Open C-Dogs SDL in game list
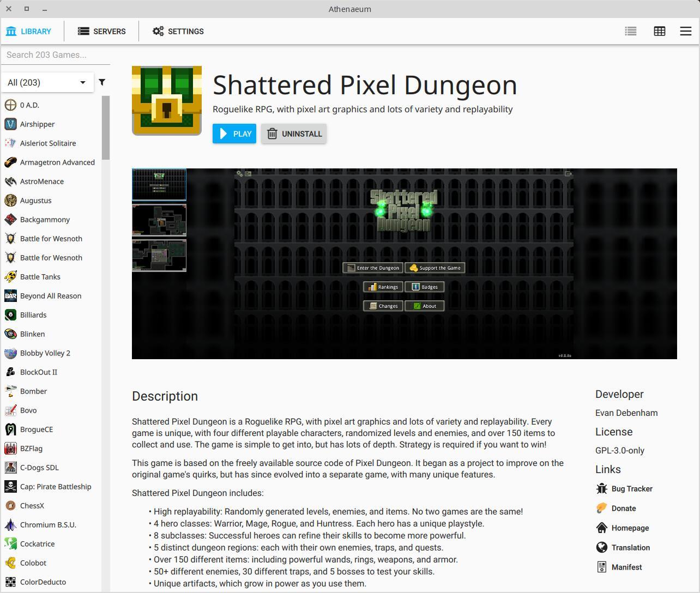 click(51, 467)
